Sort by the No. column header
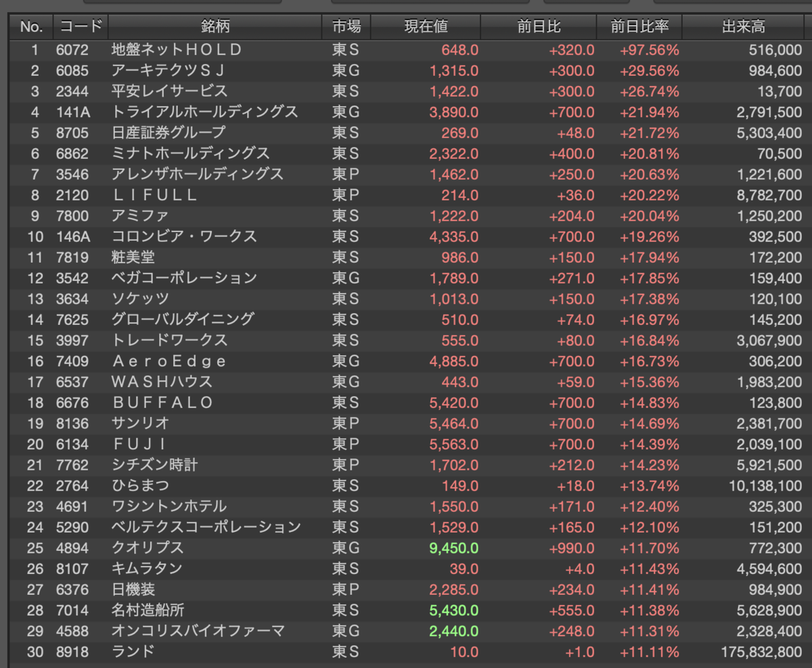The width and height of the screenshot is (812, 668). click(x=30, y=27)
